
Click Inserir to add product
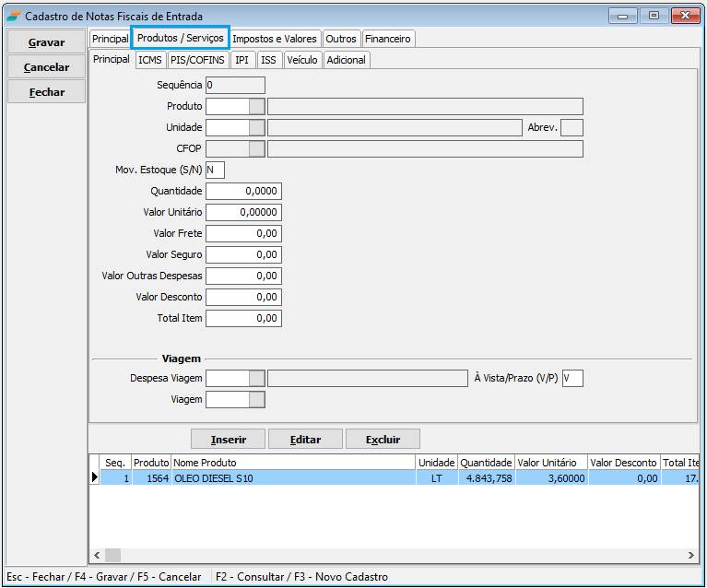tap(228, 440)
